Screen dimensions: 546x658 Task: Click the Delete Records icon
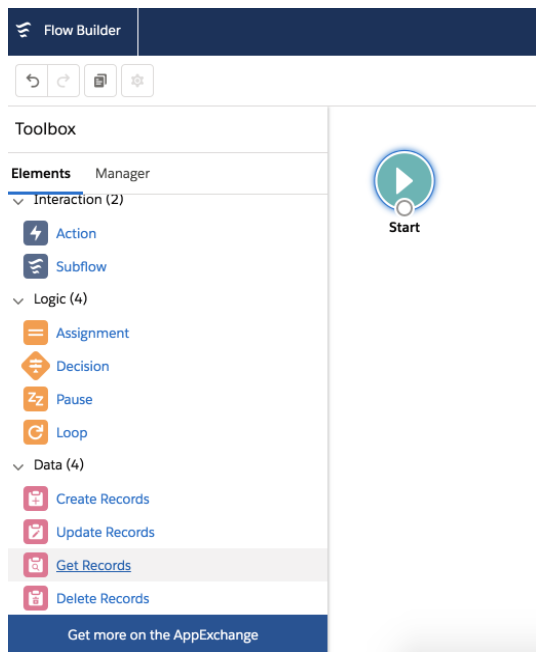click(x=36, y=598)
